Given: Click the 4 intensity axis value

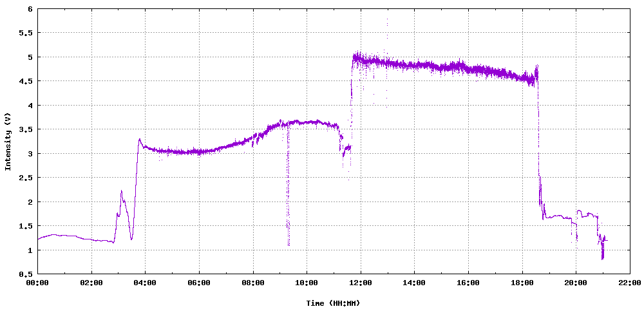Looking at the screenshot, I should tap(30, 106).
